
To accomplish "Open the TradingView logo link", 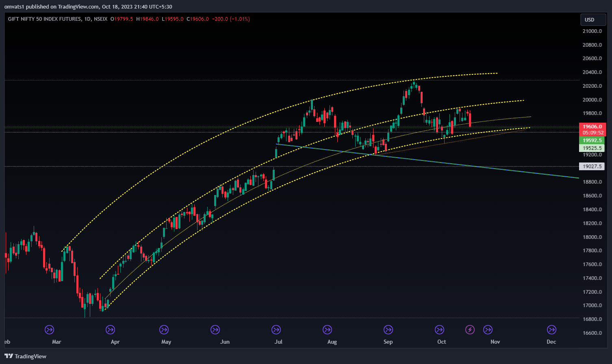I will coord(25,356).
